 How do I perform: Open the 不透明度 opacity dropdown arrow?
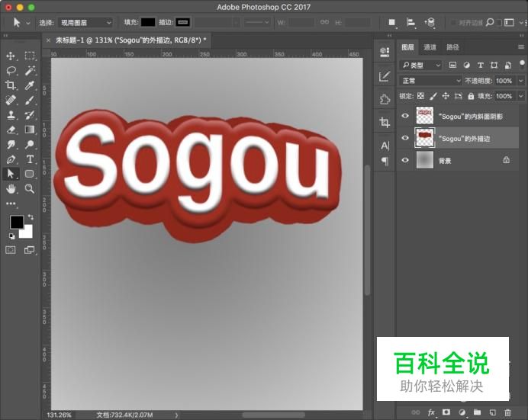520,81
